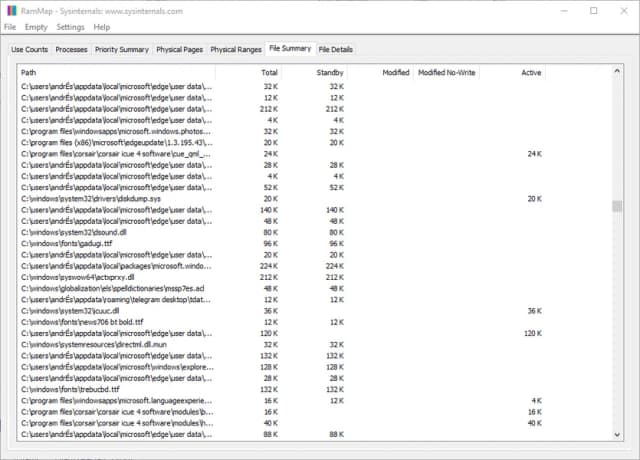Open the Settings menu

70,27
